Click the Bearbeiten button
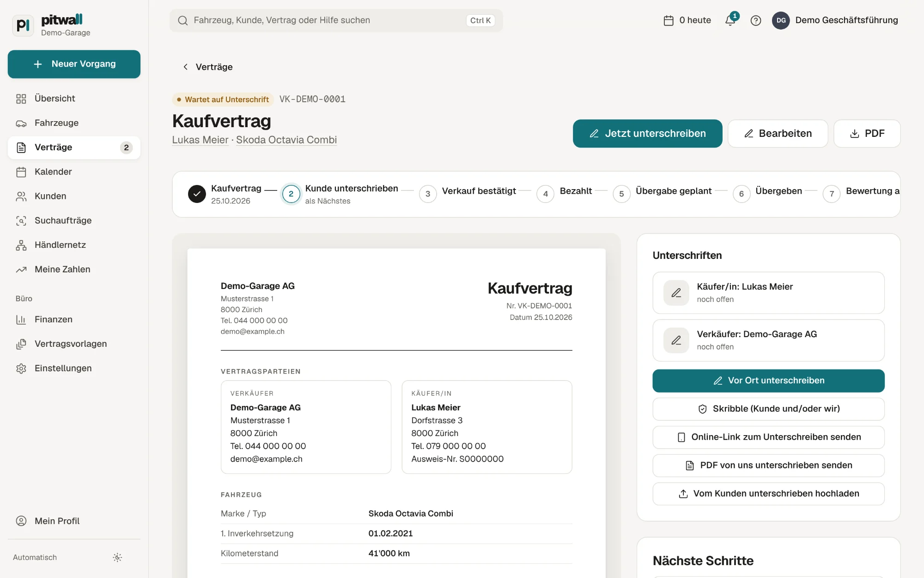This screenshot has width=924, height=578. pos(778,134)
